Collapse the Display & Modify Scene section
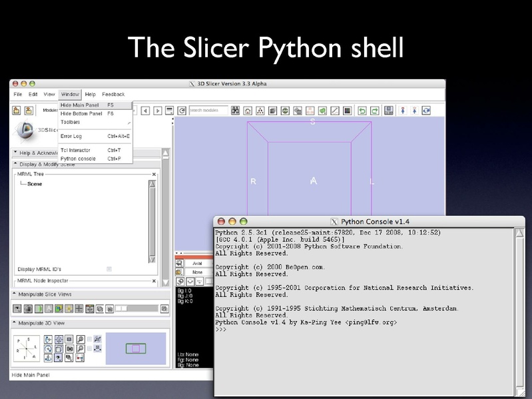 click(x=15, y=164)
